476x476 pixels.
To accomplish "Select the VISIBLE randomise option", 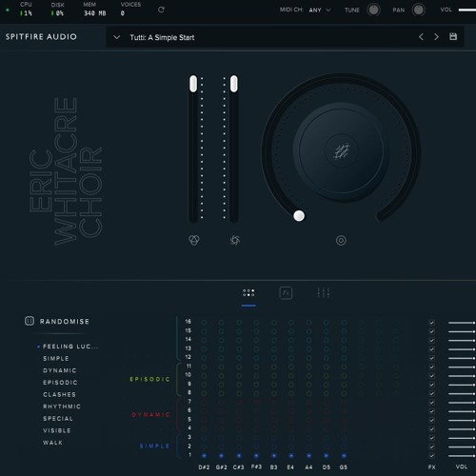I will tap(57, 430).
